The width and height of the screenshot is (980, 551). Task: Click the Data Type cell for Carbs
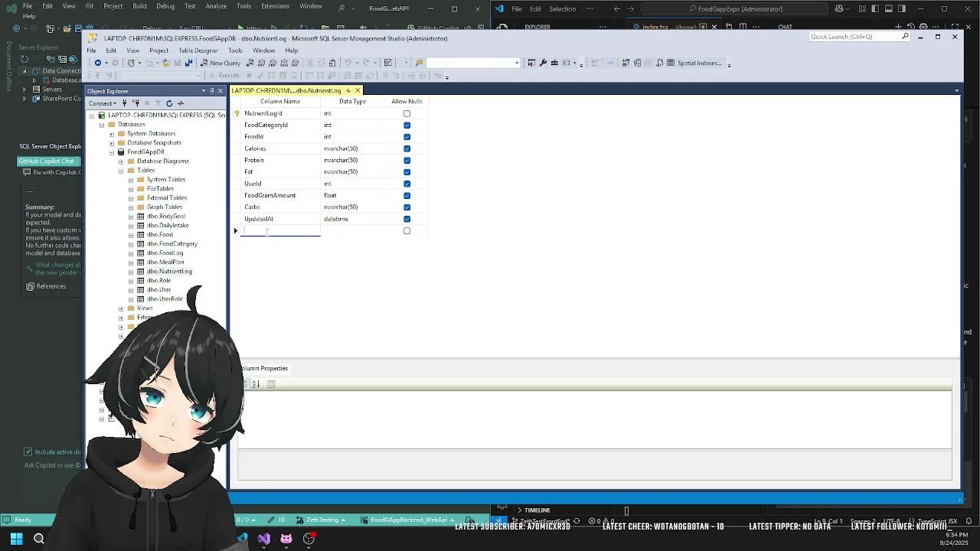[353, 207]
